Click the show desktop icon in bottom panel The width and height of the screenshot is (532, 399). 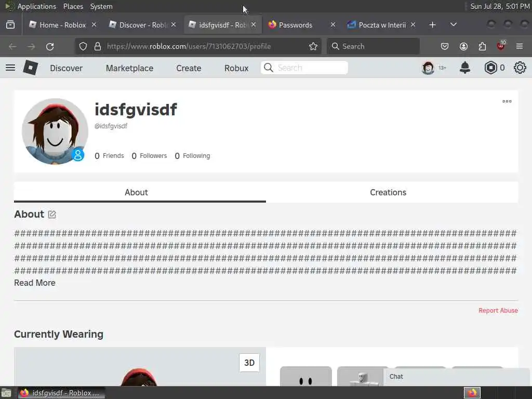(6, 393)
